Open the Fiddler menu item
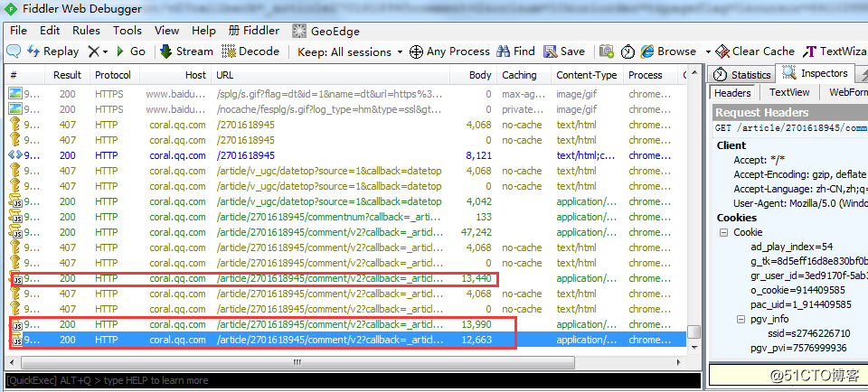 (254, 31)
